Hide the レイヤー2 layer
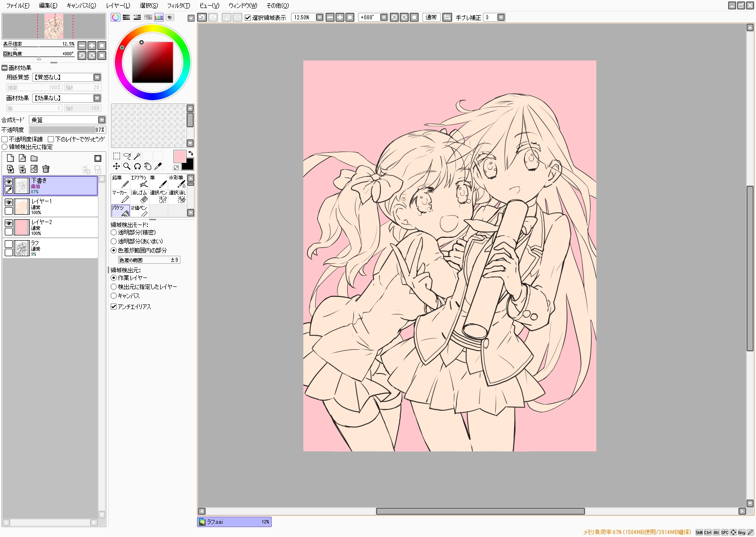This screenshot has width=756, height=537. coord(9,223)
